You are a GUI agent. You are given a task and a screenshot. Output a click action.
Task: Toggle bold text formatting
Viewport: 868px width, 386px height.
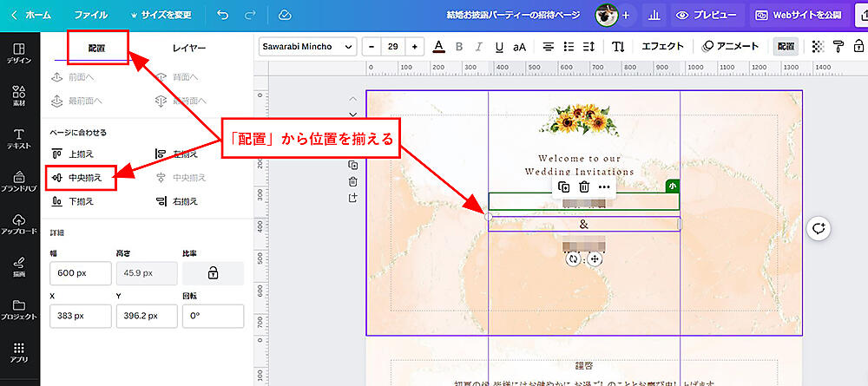point(459,47)
